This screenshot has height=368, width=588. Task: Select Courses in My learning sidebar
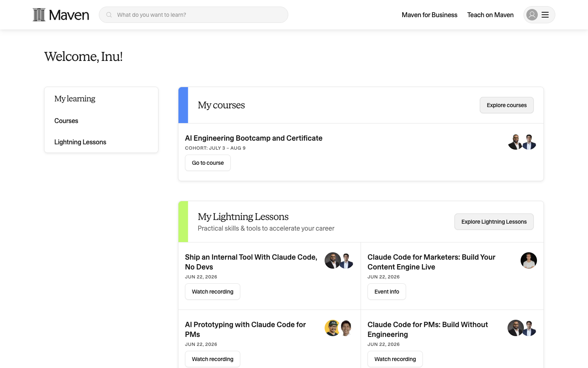[66, 121]
